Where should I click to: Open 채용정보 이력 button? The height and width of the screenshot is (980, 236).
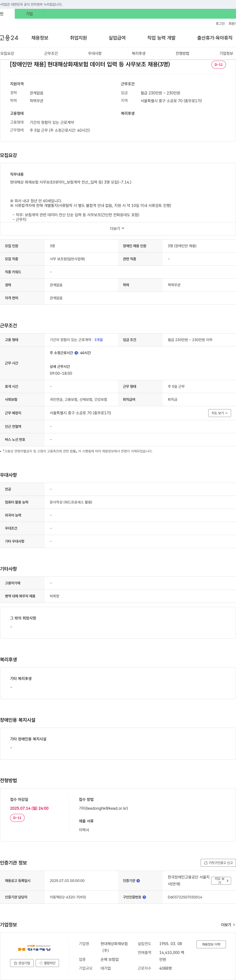(211, 944)
